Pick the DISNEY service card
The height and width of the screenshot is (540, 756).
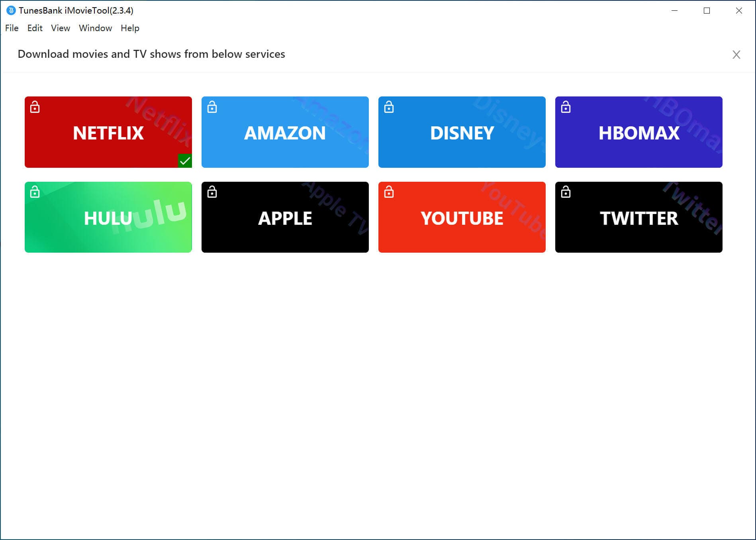coord(462,132)
